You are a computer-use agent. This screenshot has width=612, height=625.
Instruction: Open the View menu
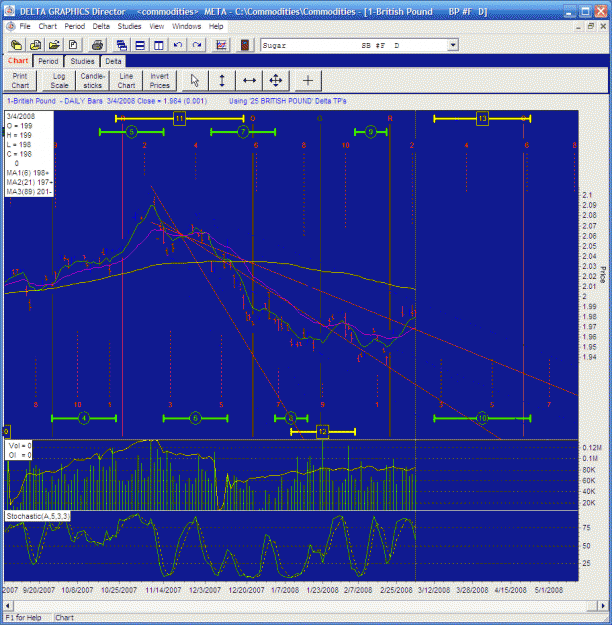(157, 26)
